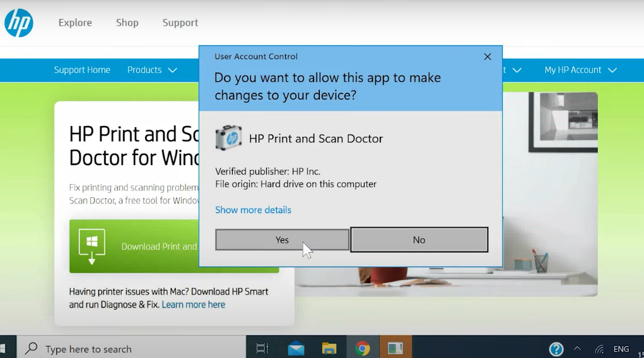The height and width of the screenshot is (358, 644).
Task: Switch to Chrome in the taskbar
Action: pyautogui.click(x=362, y=349)
